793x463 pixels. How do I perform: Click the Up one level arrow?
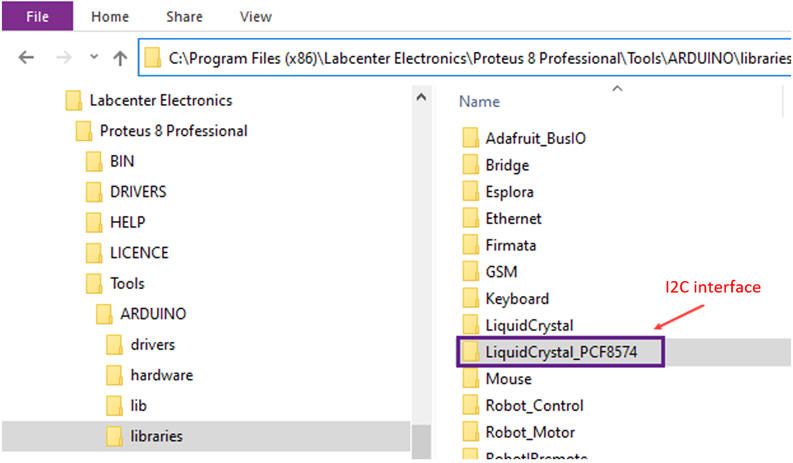tap(120, 58)
